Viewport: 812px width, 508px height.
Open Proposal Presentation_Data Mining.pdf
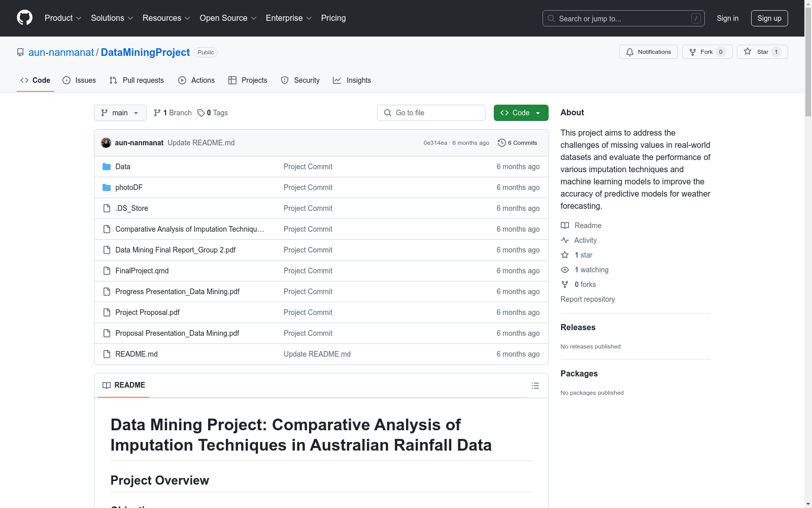click(x=177, y=333)
